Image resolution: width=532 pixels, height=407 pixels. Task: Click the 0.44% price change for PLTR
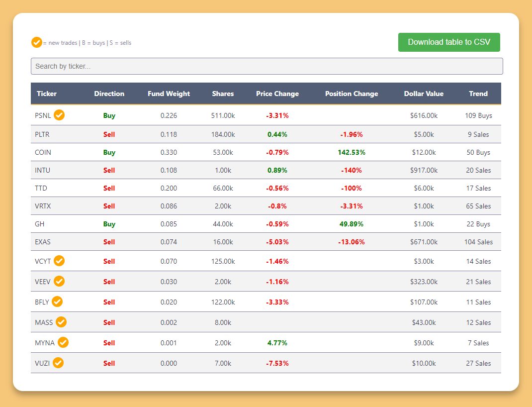[277, 134]
